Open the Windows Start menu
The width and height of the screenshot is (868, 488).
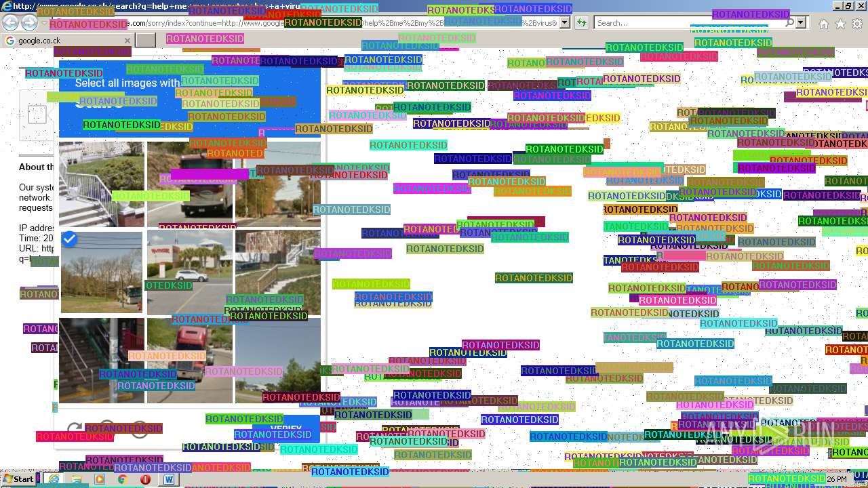(x=18, y=479)
